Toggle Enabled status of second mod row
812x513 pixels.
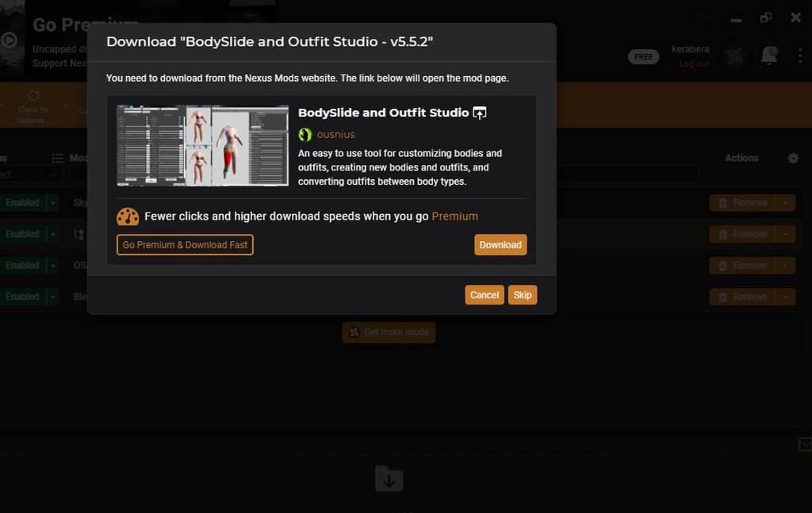[22, 234]
